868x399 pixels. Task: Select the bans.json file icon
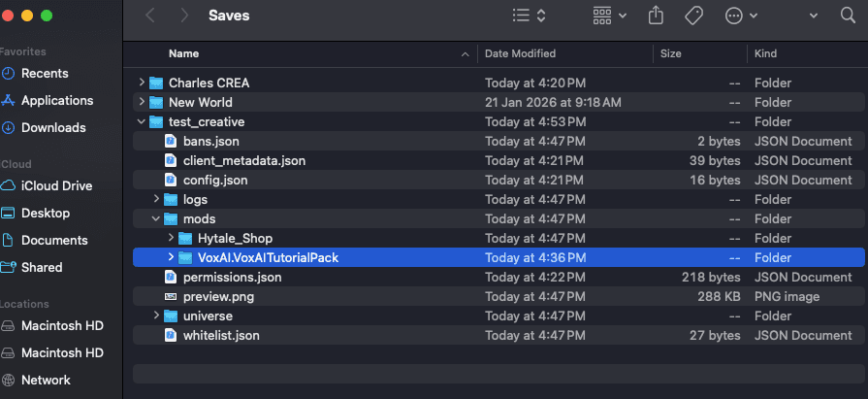pos(171,141)
